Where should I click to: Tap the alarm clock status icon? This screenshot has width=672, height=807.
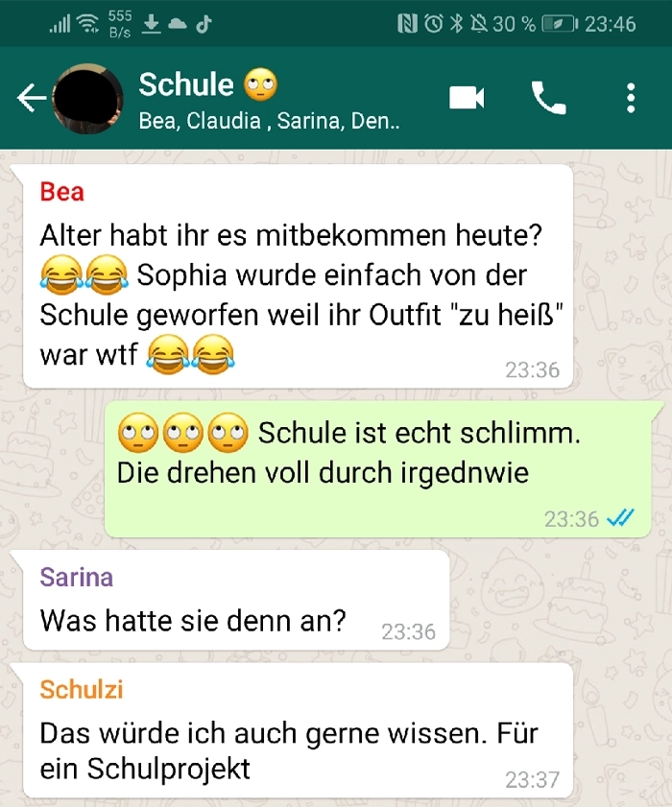point(434,24)
